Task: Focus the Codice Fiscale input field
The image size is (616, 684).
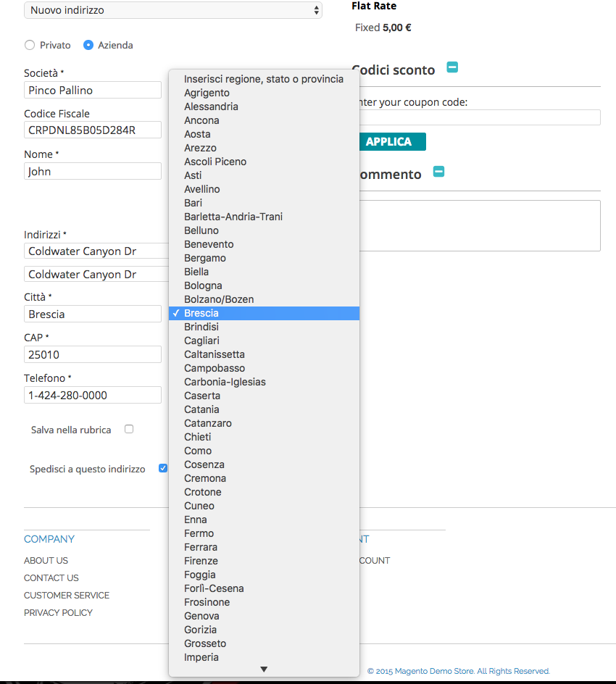Action: click(93, 130)
